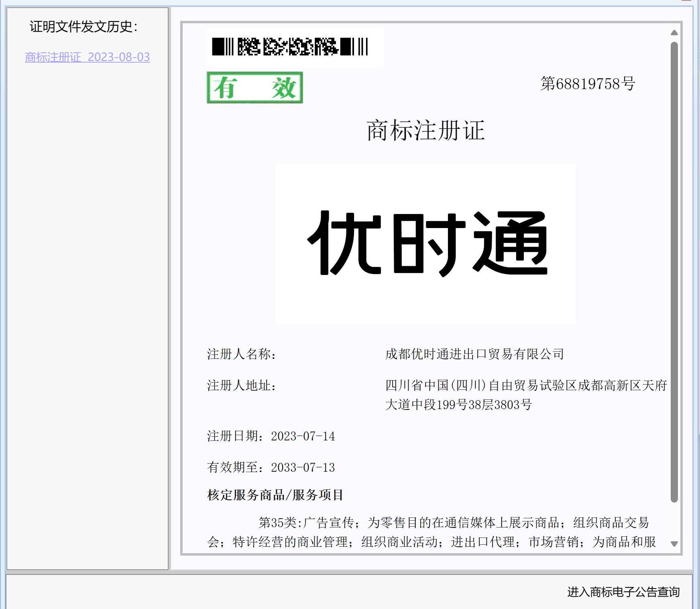Screen dimensions: 700x609
Task: Click the 商标注册证 certificate title
Action: (x=425, y=130)
